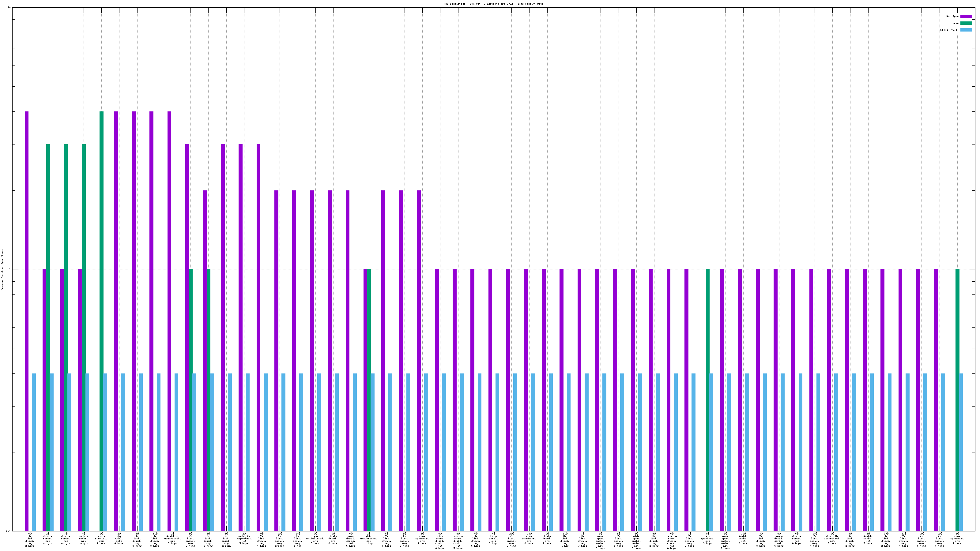Click the blue score bar above ips.whitelisted.org

click(319, 452)
